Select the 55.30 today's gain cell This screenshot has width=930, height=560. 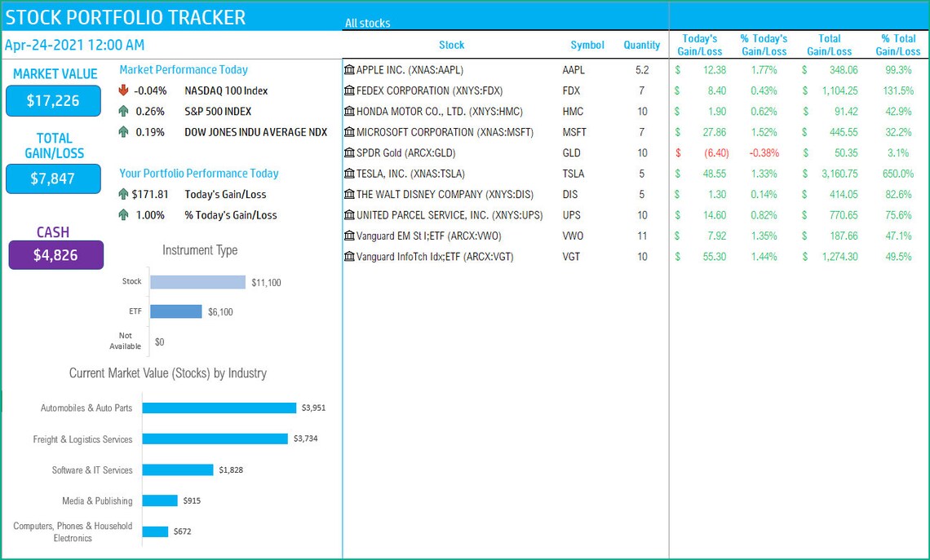click(x=714, y=257)
